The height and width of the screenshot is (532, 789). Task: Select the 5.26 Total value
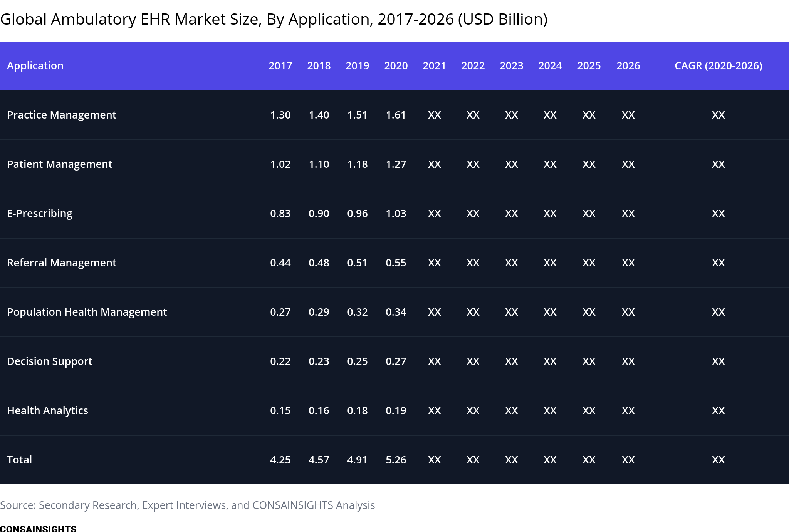pos(396,460)
